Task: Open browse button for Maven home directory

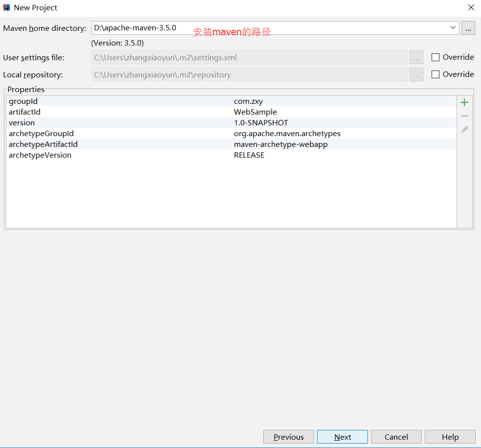Action: [468, 28]
